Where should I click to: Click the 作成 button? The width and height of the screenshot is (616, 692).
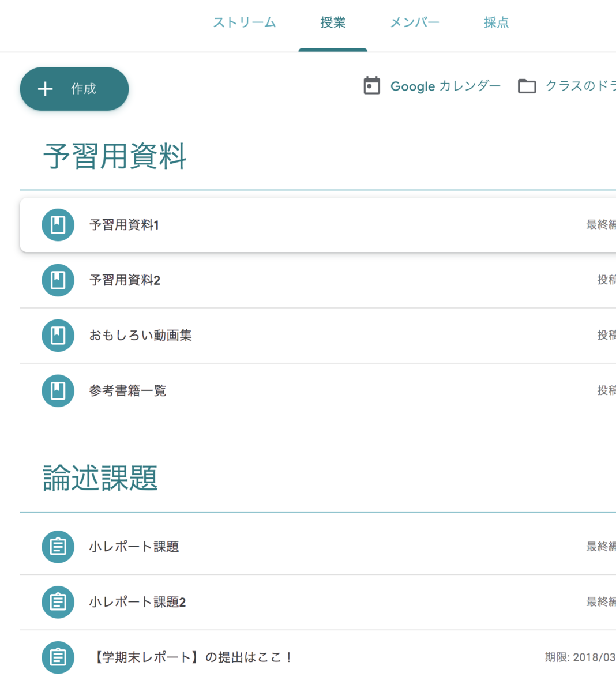click(x=74, y=89)
